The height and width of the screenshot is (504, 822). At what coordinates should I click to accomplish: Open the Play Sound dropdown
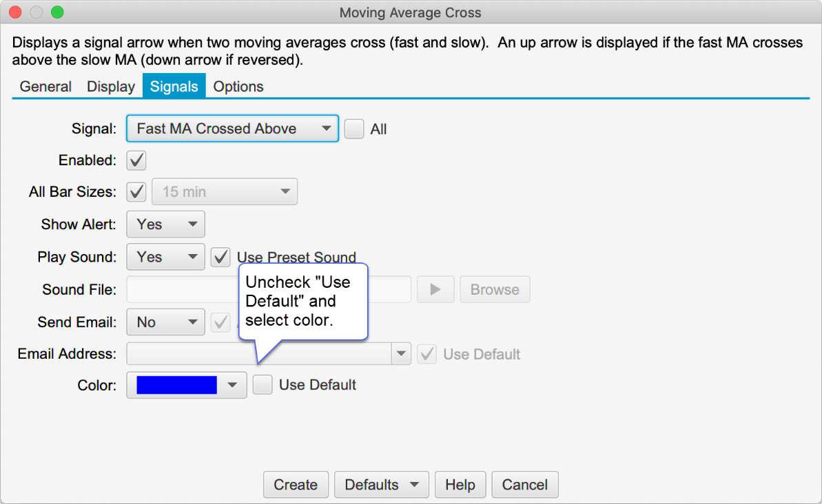[x=165, y=258]
